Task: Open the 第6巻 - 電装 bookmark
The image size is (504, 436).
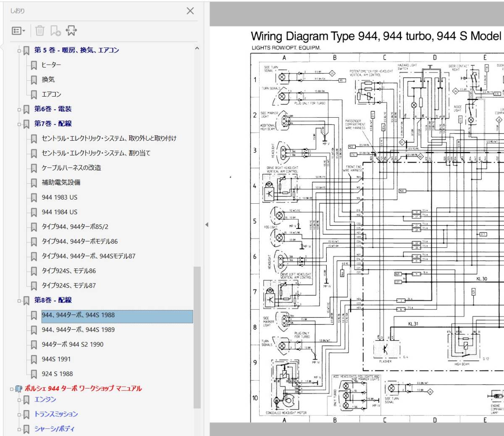Action: (53, 109)
